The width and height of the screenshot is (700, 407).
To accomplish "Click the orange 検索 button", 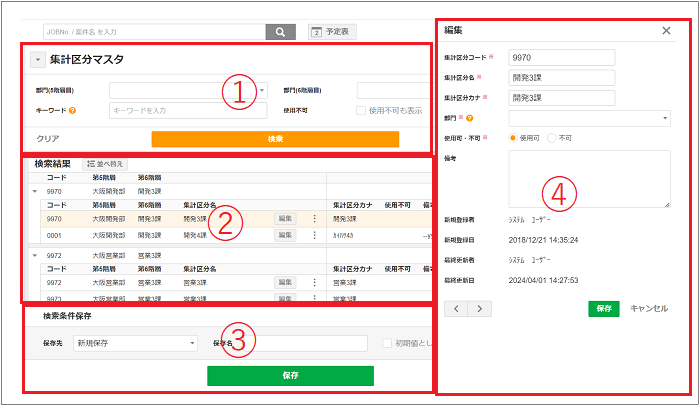I will (275, 139).
